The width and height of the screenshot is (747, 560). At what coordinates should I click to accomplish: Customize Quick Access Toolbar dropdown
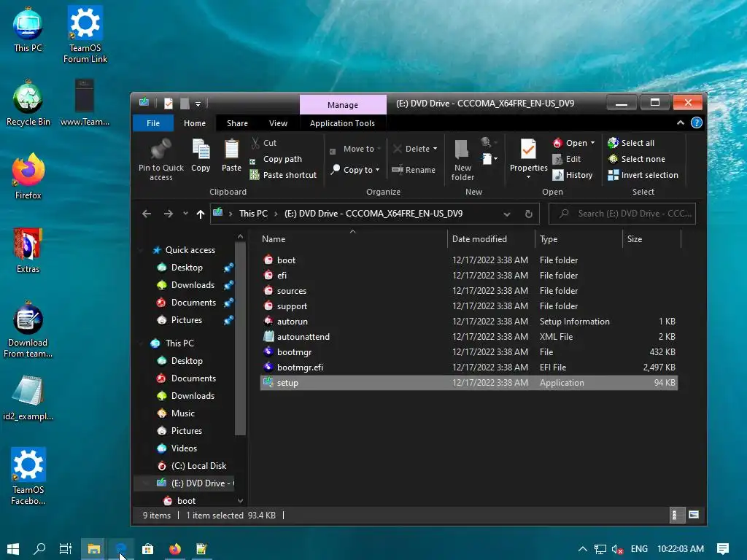coord(198,104)
